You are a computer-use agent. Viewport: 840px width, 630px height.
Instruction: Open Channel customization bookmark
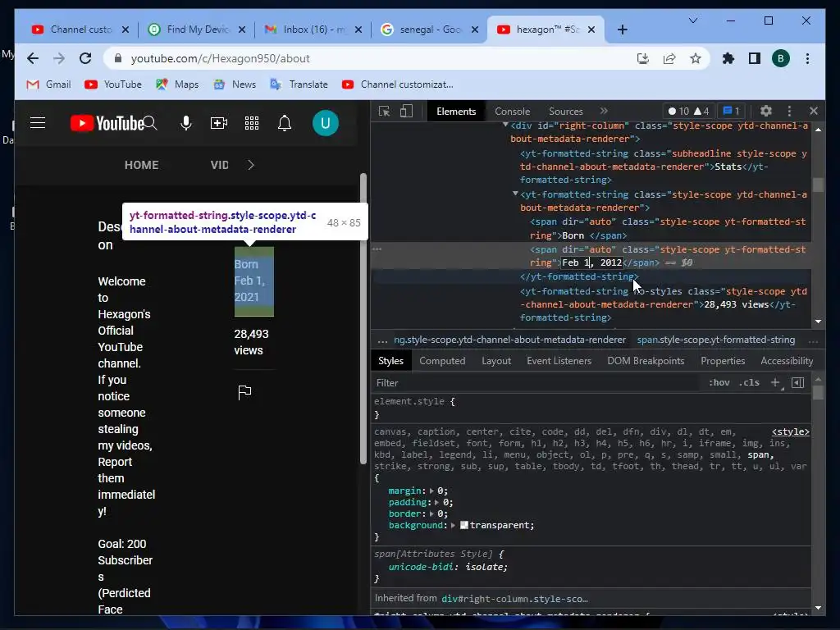pos(398,84)
